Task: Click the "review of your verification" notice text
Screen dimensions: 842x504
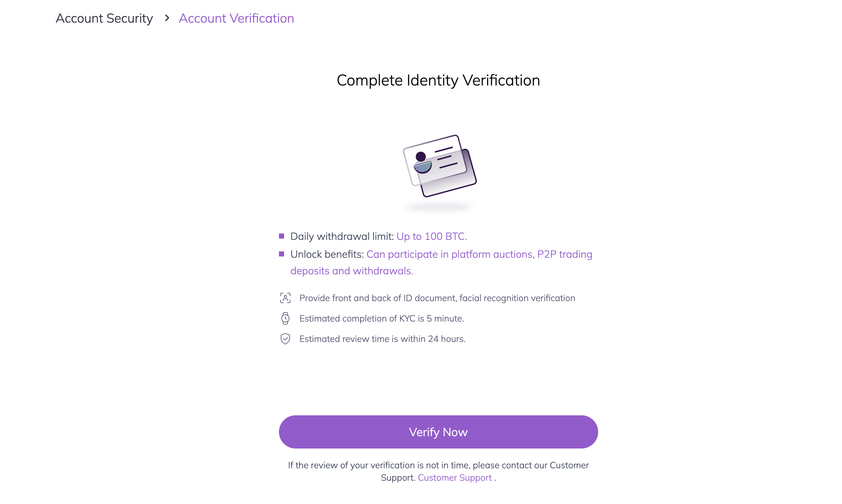Action: (438, 465)
